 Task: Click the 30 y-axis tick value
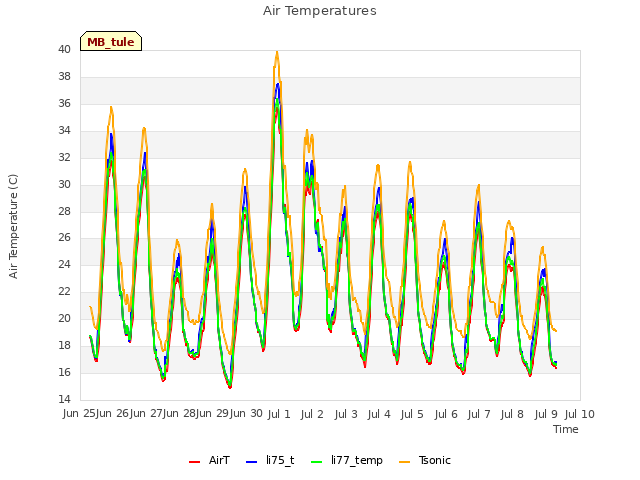64,184
